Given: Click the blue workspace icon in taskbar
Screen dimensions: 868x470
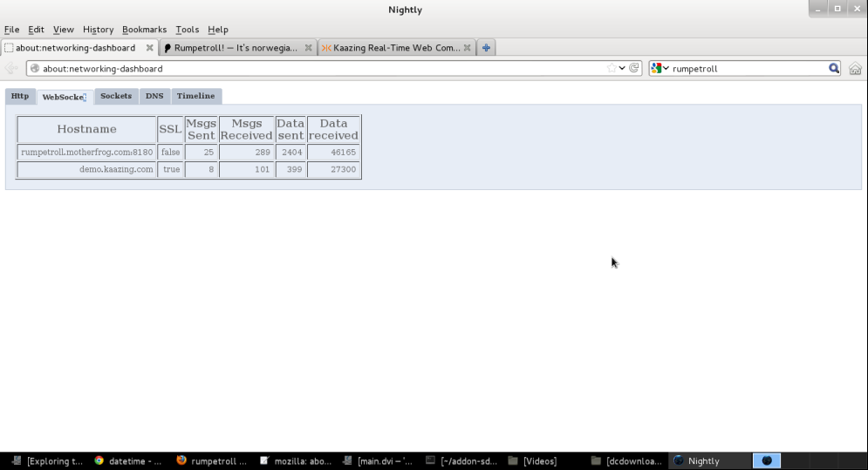Looking at the screenshot, I should (767, 460).
